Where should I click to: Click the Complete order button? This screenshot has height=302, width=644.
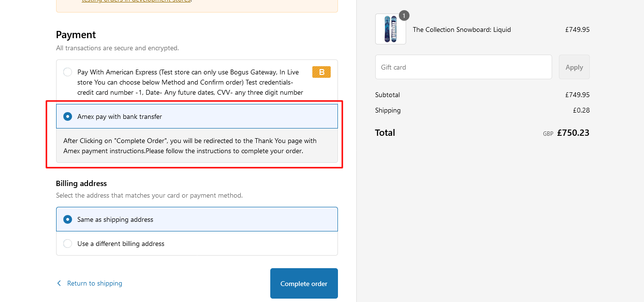(304, 284)
